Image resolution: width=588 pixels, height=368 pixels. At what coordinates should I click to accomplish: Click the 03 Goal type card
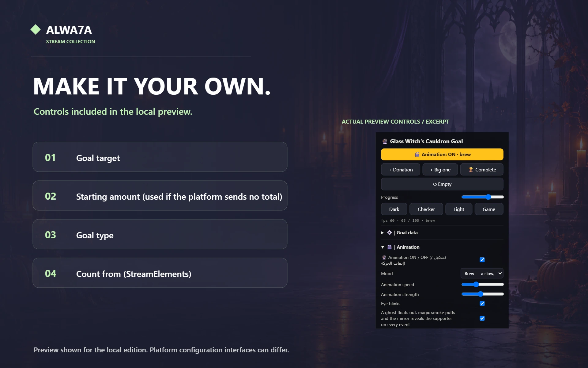pos(160,234)
